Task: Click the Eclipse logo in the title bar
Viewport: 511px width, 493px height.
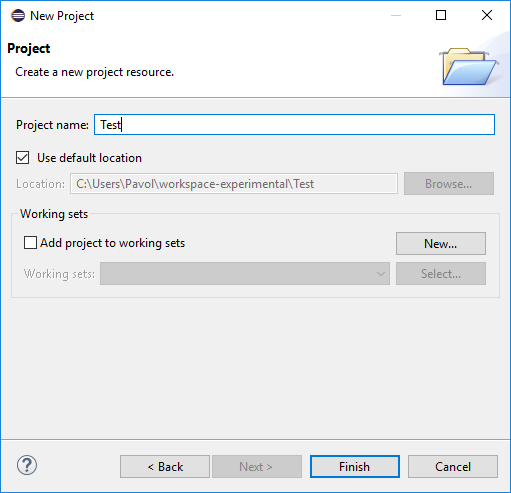Action: 18,16
